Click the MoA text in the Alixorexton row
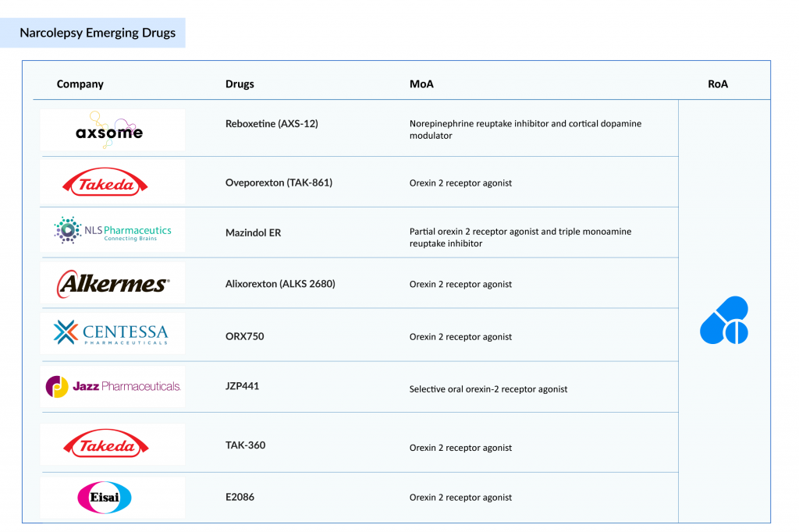The width and height of the screenshot is (799, 532). pyautogui.click(x=460, y=285)
